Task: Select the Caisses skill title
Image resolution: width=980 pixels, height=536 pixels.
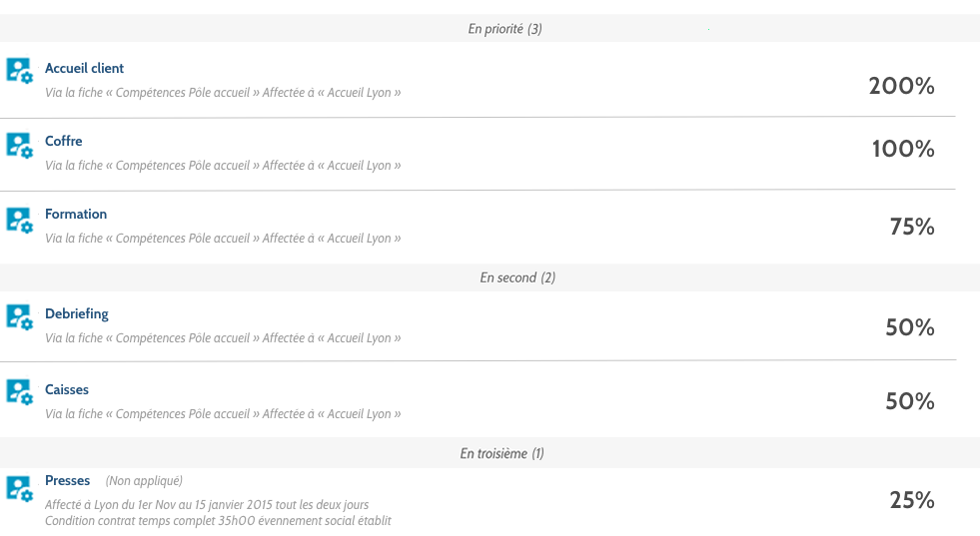Action: 66,389
